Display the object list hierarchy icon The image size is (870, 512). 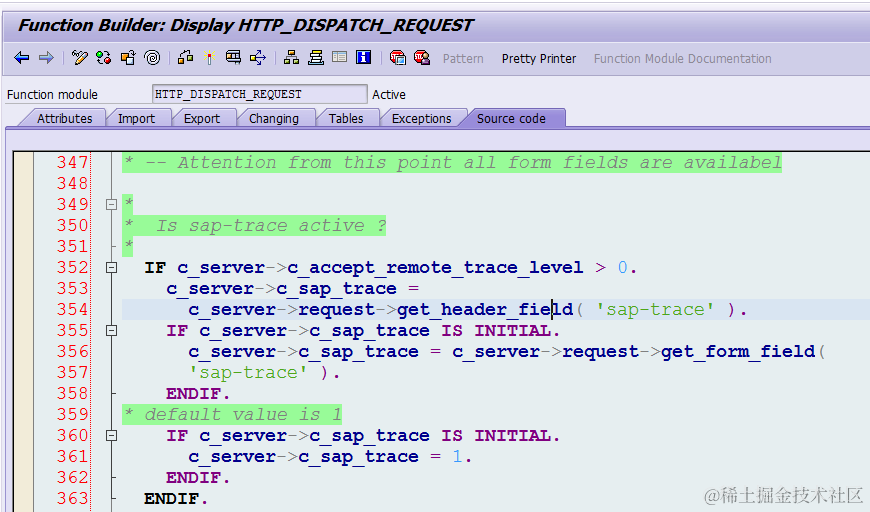[291, 58]
